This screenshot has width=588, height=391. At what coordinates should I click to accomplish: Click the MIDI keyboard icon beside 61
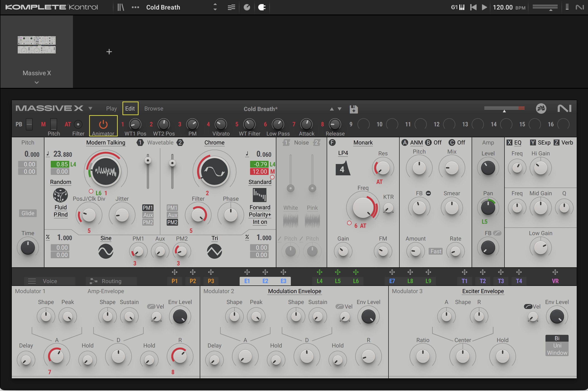(462, 7)
